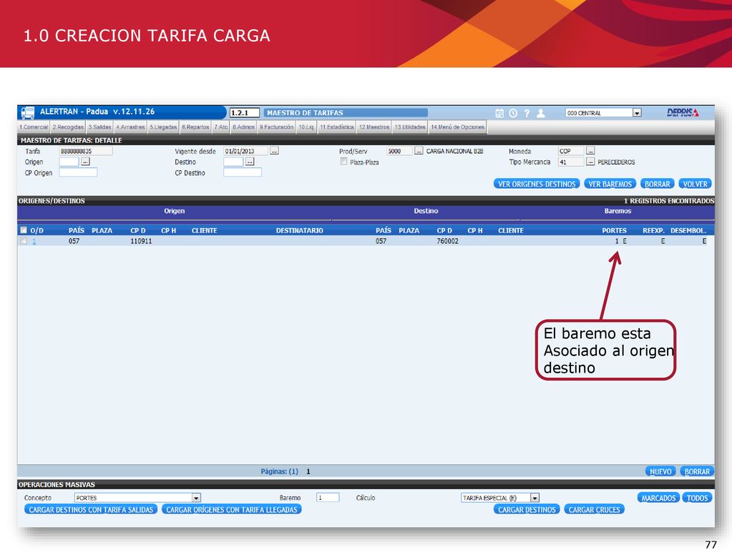Screen dimensions: 732x560
Task: Toggle select-all O/D header checkbox
Action: click(24, 230)
